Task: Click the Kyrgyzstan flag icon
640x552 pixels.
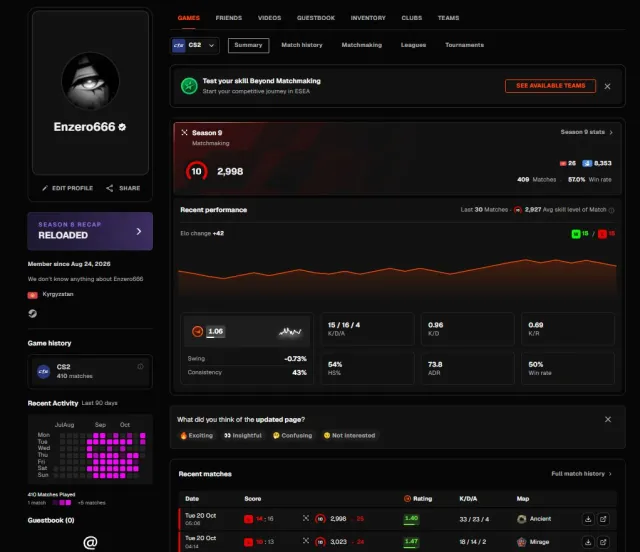Action: point(33,295)
